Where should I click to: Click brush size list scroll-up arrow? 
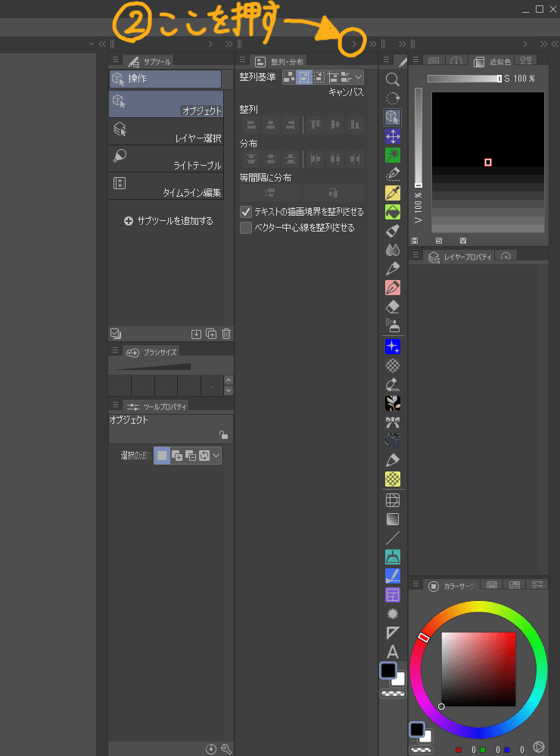(229, 381)
